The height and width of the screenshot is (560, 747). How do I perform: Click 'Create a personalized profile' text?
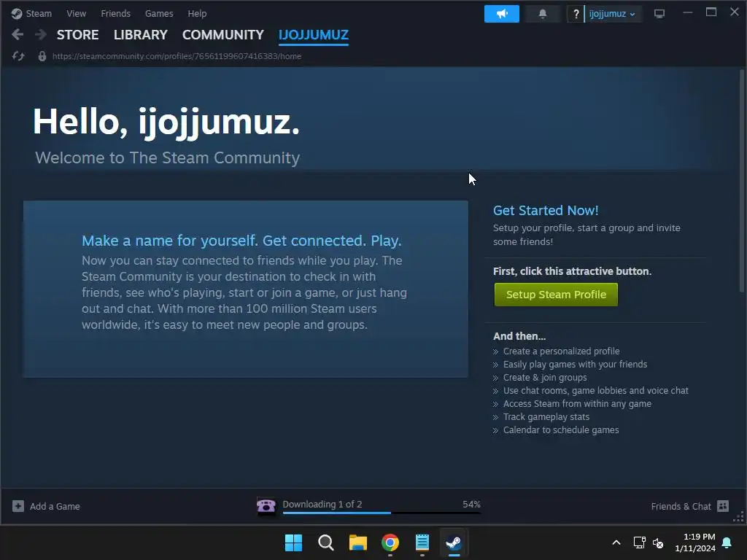pyautogui.click(x=561, y=351)
